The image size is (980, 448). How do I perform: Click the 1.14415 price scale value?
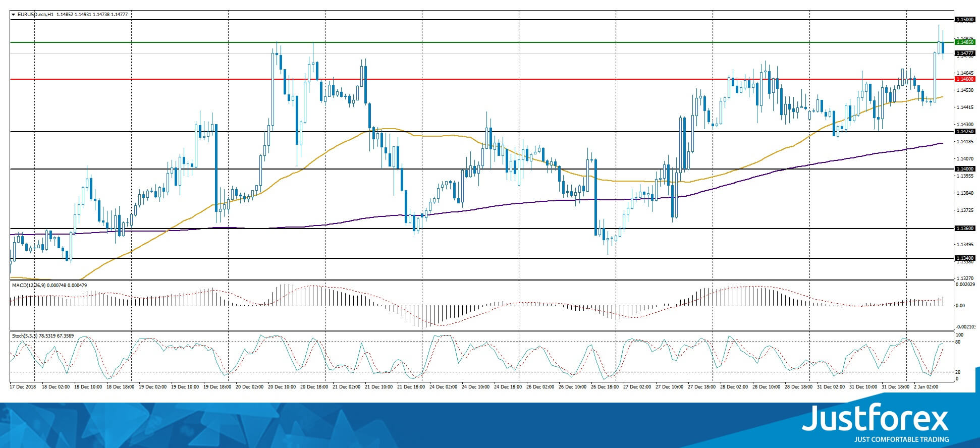[965, 107]
